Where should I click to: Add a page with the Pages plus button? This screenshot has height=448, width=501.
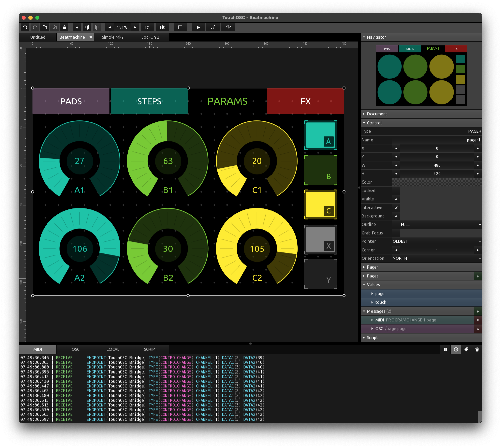[x=477, y=276]
